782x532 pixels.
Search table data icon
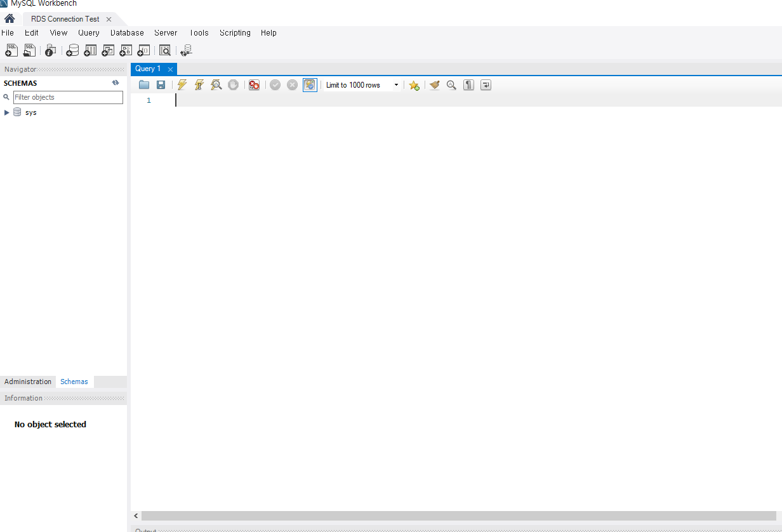point(165,50)
